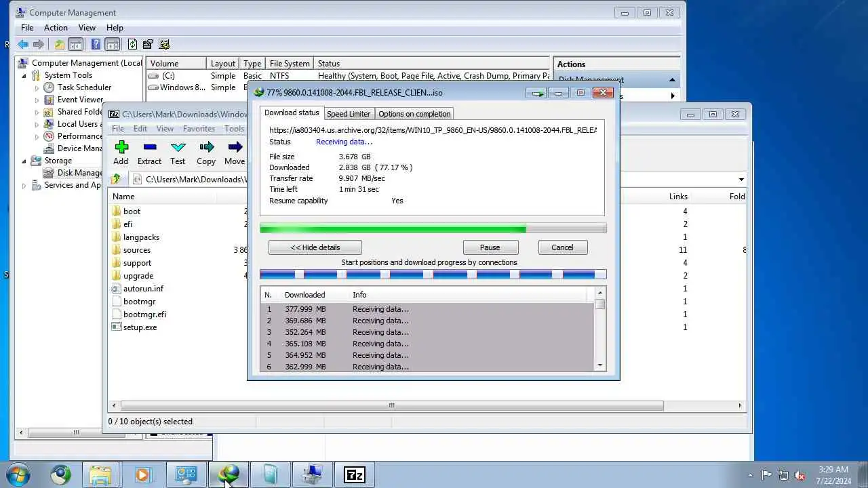Open the Chromium browser taskbar icon

(x=60, y=475)
